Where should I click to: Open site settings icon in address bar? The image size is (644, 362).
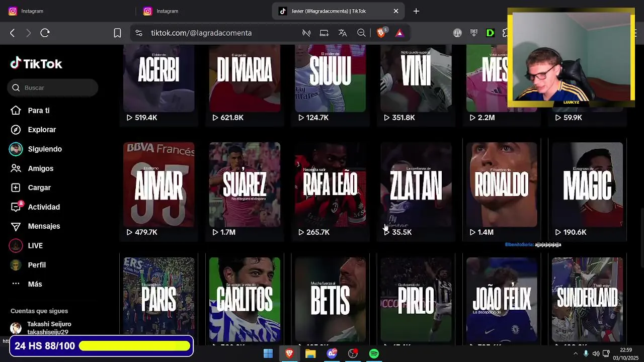click(139, 33)
